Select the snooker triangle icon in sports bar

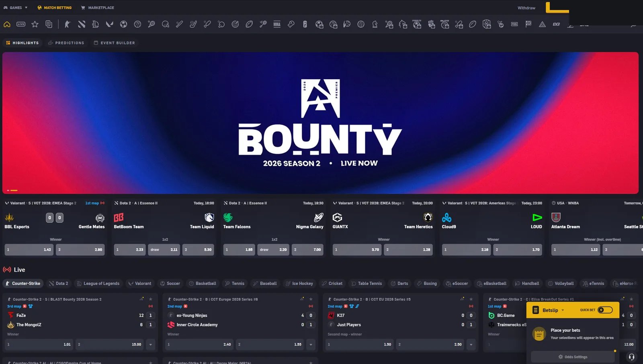coord(542,24)
